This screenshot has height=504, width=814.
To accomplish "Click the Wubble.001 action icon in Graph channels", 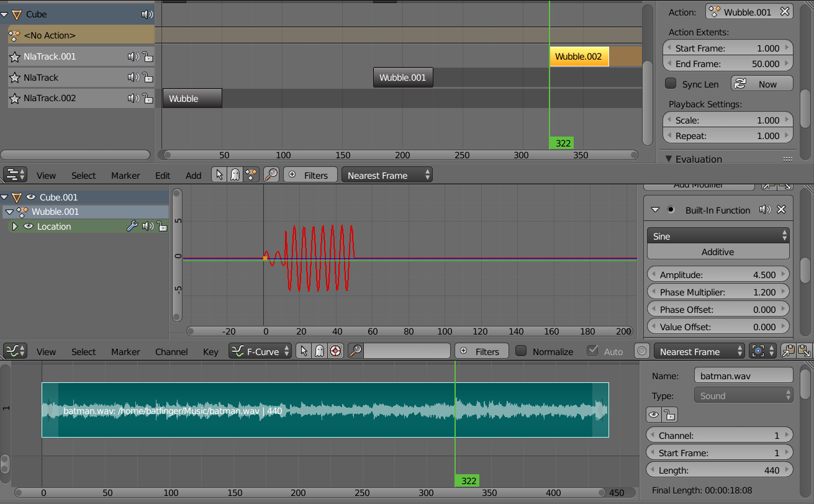I will (22, 212).
